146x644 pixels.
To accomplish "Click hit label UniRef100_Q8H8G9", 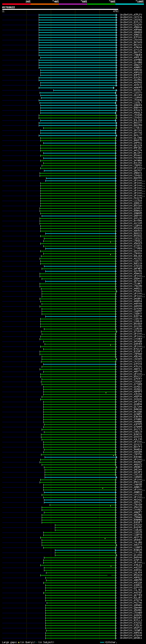I will (x=131, y=32).
